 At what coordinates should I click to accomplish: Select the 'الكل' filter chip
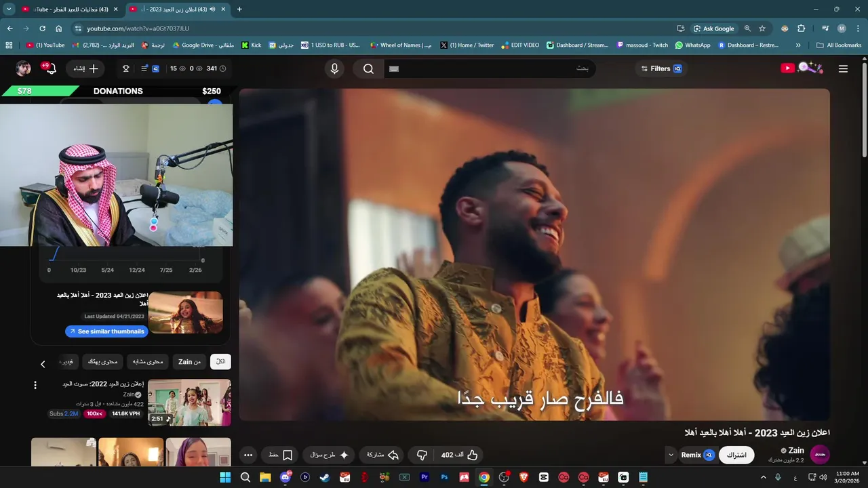[220, 362]
